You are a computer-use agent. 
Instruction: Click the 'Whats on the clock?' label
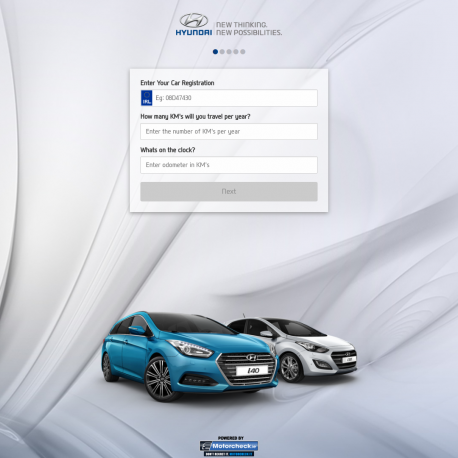(x=168, y=150)
